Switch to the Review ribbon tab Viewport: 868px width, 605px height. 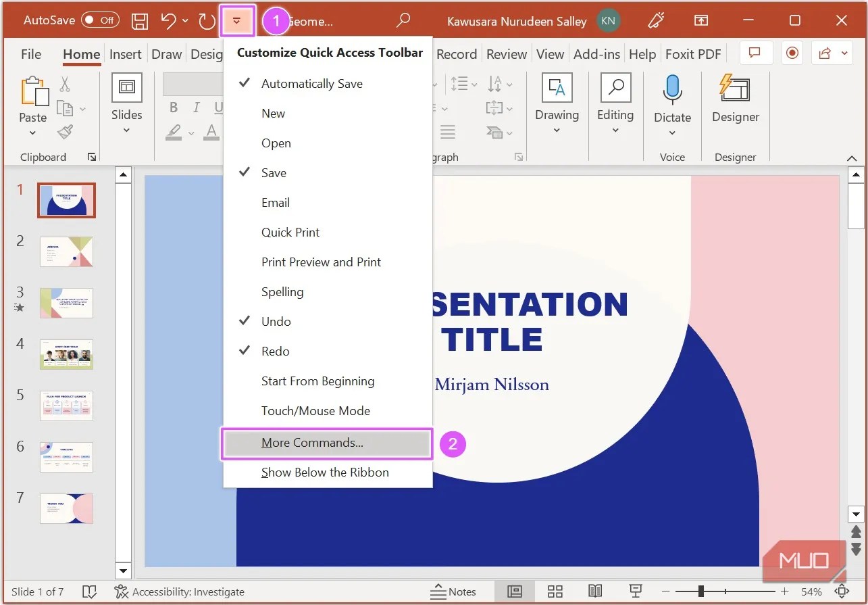(506, 53)
